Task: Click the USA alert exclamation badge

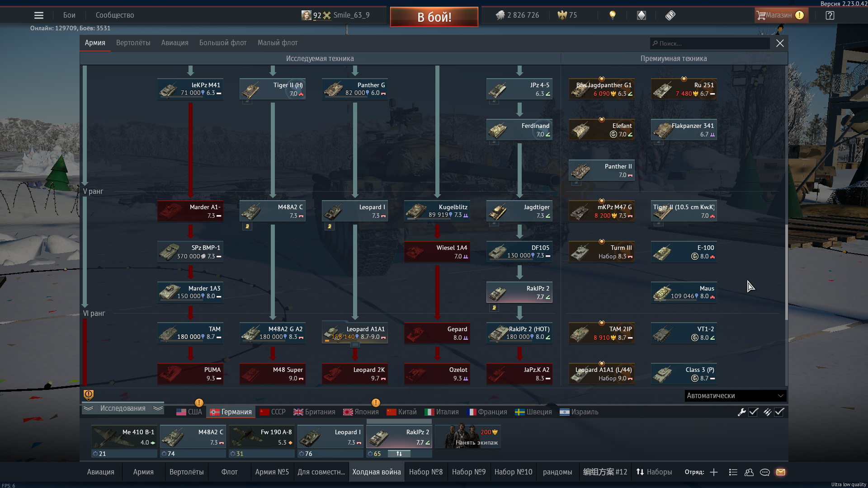Action: [199, 403]
